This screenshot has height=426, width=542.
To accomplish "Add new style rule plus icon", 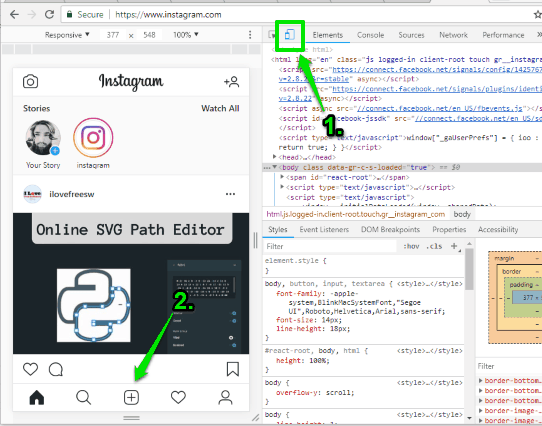I will [x=454, y=246].
